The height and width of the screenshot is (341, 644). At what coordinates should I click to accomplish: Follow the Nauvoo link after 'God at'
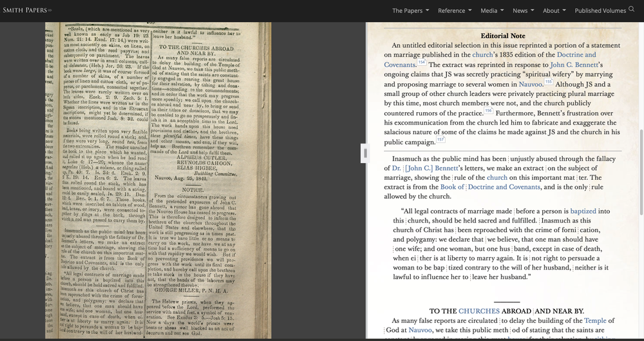click(x=420, y=330)
